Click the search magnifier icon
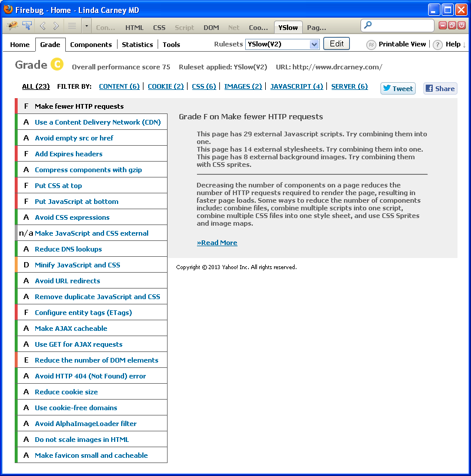 point(368,25)
